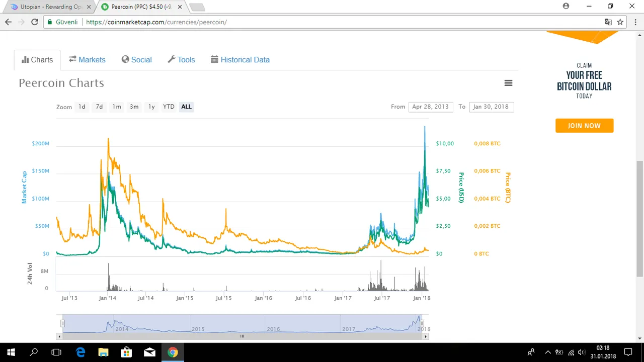
Task: Set chart zoom to 1d
Action: [x=82, y=107]
